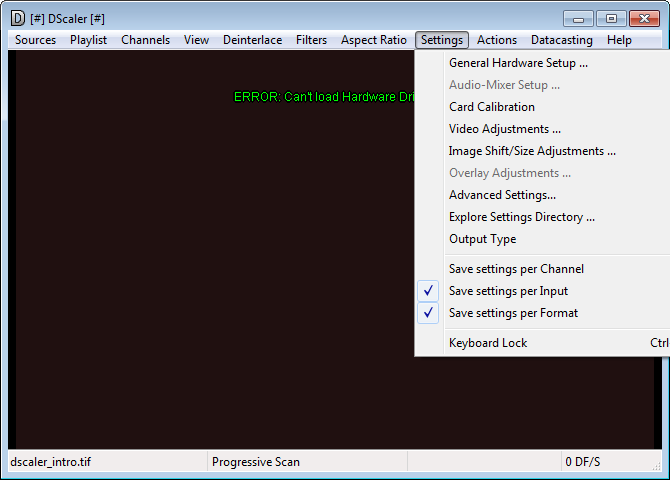The height and width of the screenshot is (480, 670).
Task: Maximize the DScaler window
Action: coord(611,19)
